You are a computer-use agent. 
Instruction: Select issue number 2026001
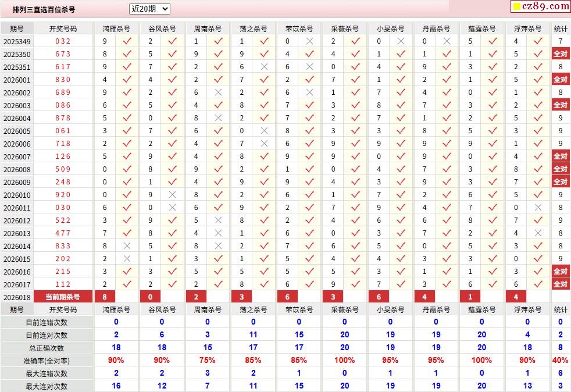click(17, 80)
